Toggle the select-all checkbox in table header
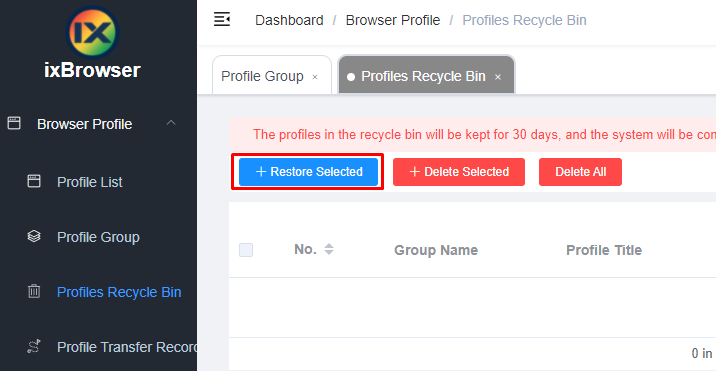Screen dimensions: 716x371 pyautogui.click(x=246, y=250)
